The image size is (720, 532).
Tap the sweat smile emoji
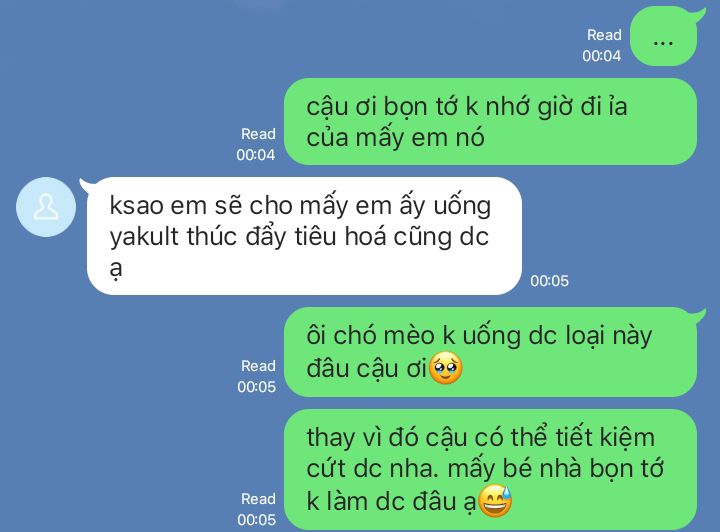click(x=495, y=501)
